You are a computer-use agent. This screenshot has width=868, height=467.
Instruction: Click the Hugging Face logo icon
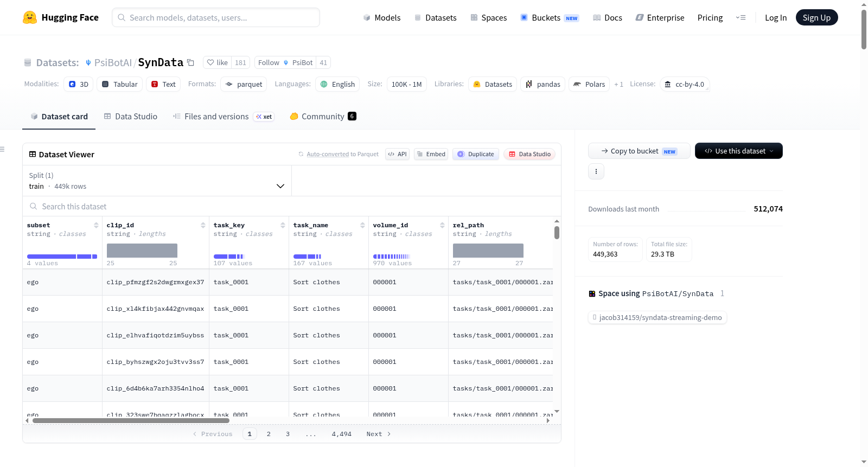coord(30,17)
